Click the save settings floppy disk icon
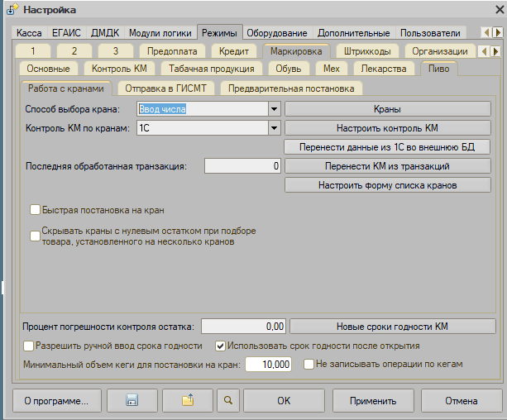This screenshot has width=507, height=420. 131,401
